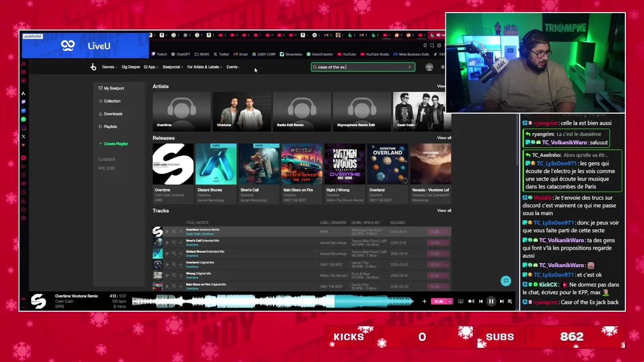Open Messenger in browser sidebar
This screenshot has height=362, width=644.
click(x=23, y=111)
